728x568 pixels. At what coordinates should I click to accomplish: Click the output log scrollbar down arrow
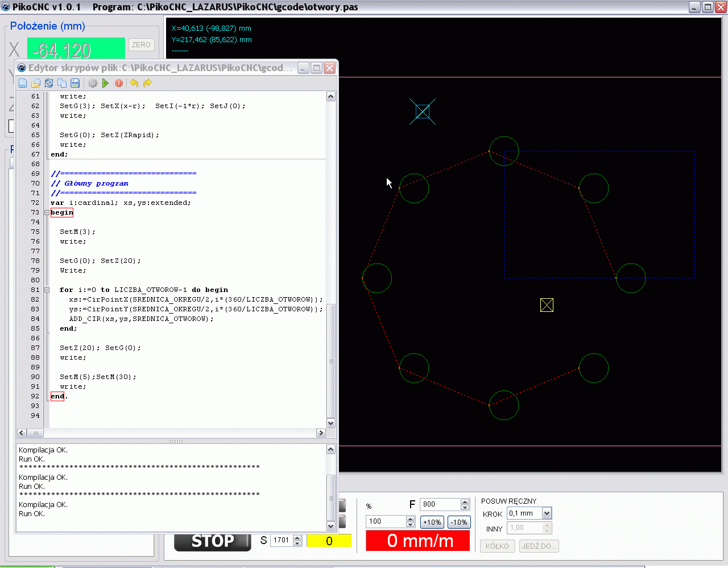[x=331, y=526]
